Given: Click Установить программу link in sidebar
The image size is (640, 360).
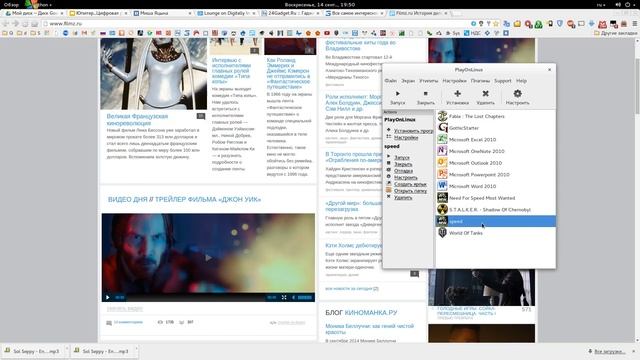Looking at the screenshot, I should tap(413, 131).
